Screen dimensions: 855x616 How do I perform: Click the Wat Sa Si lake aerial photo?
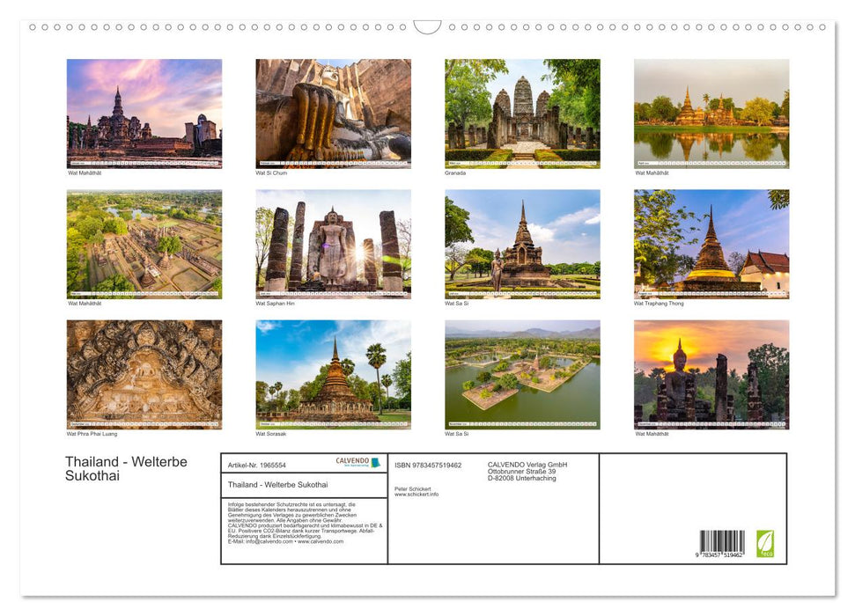tap(520, 373)
